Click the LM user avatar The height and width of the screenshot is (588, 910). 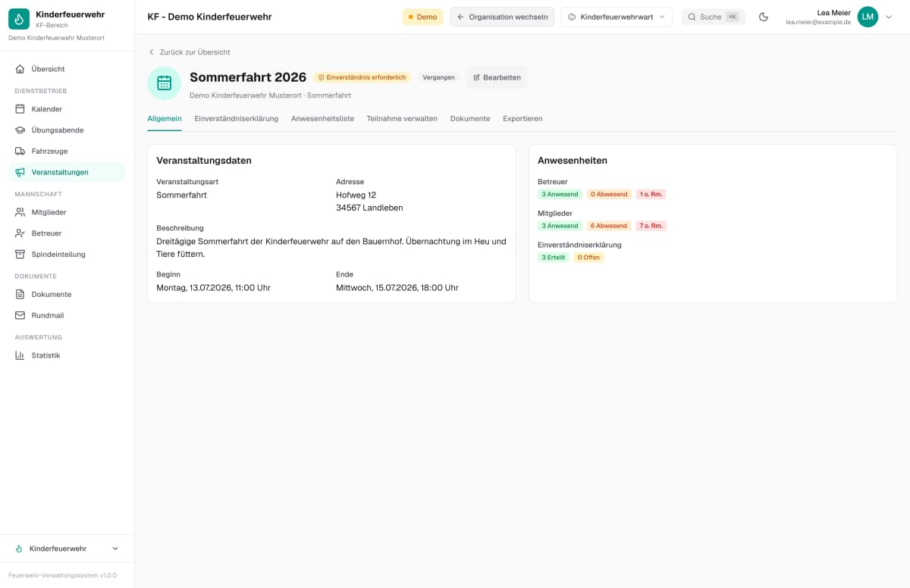point(868,17)
